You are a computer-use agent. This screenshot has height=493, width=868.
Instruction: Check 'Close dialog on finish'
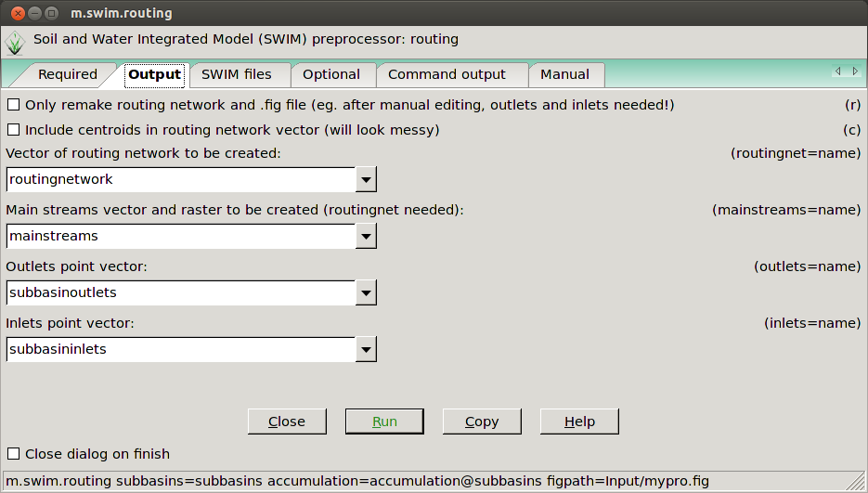click(13, 454)
